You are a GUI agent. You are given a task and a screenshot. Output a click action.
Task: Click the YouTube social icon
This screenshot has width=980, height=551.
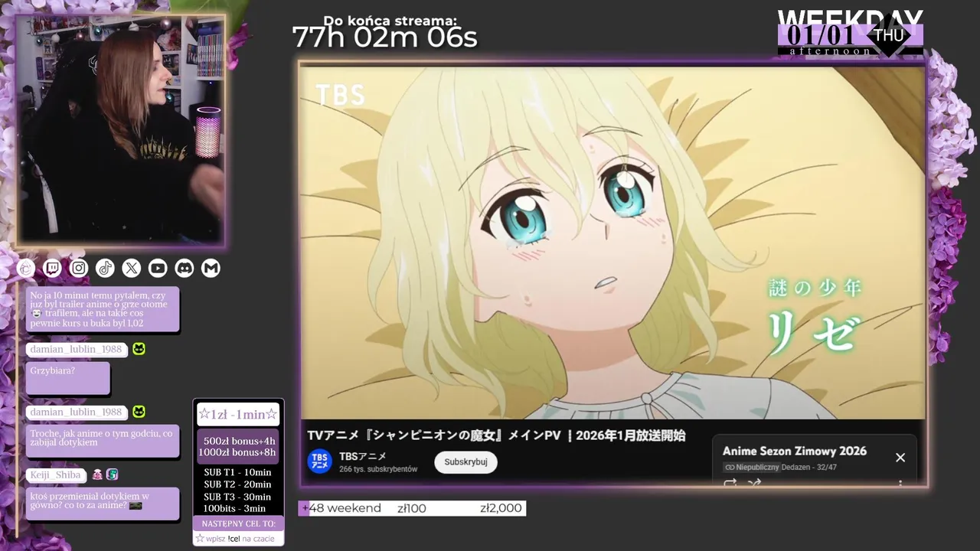point(158,268)
